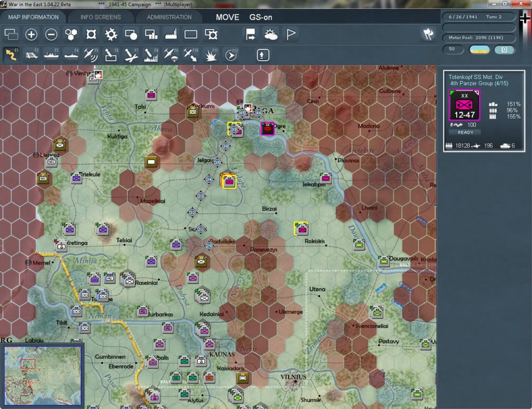Click the crossed flags icon at toolbar right
This screenshot has width=532, height=409.
pos(428,34)
